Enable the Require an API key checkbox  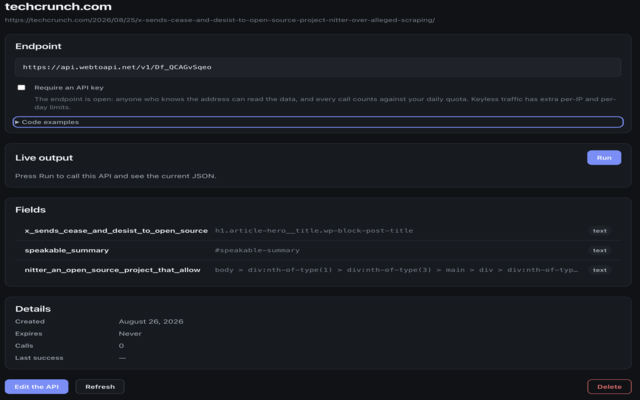click(21, 87)
